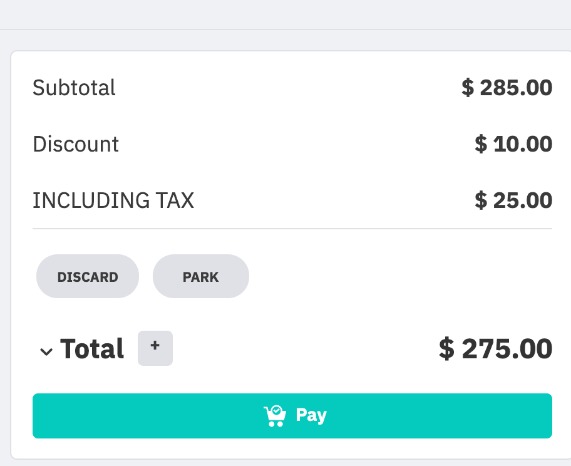Viewport: 571px width, 466px height.
Task: Click the plus icon beside Total
Action: click(x=155, y=348)
